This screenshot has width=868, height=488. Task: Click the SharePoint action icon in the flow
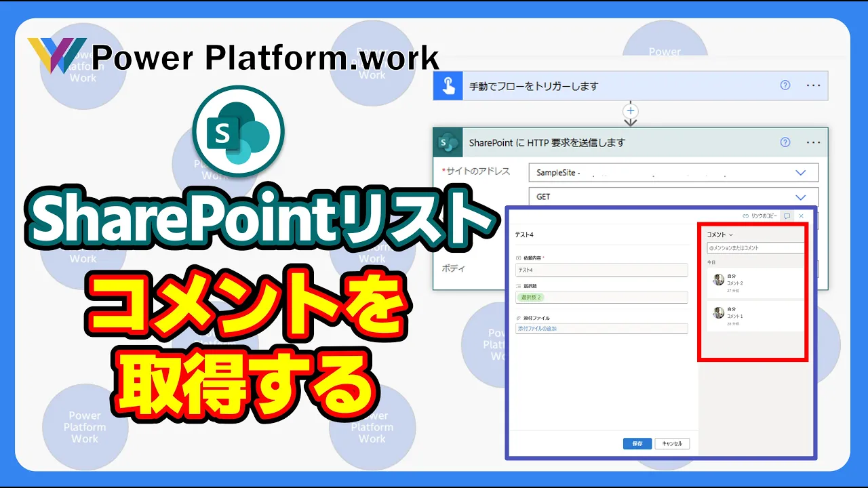pos(448,143)
